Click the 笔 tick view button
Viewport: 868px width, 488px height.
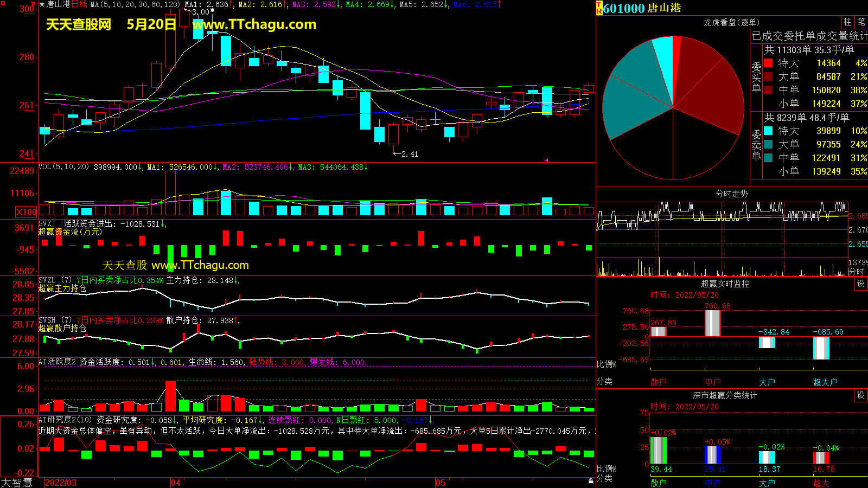pos(861,22)
